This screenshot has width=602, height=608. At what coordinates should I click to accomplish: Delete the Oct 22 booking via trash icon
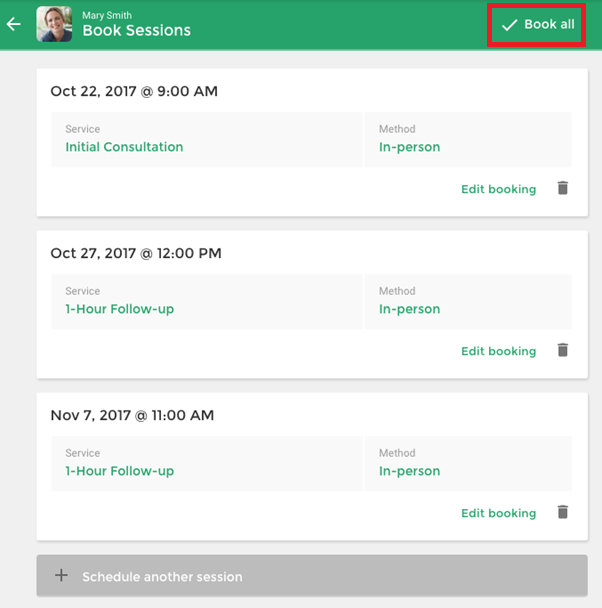click(x=562, y=188)
